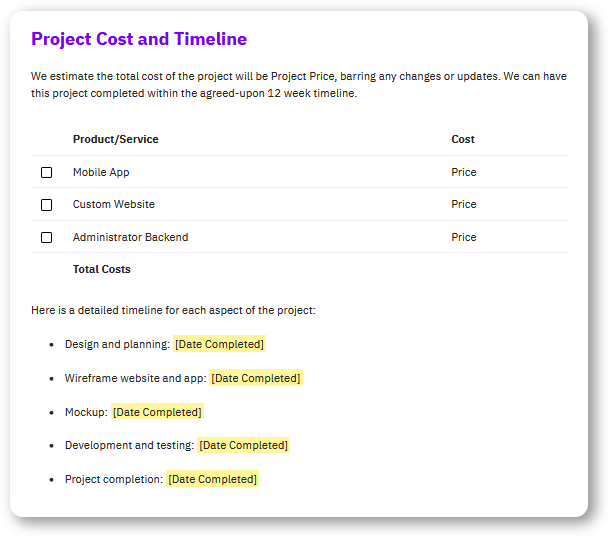Click Development and testing date placeholder

click(x=244, y=445)
